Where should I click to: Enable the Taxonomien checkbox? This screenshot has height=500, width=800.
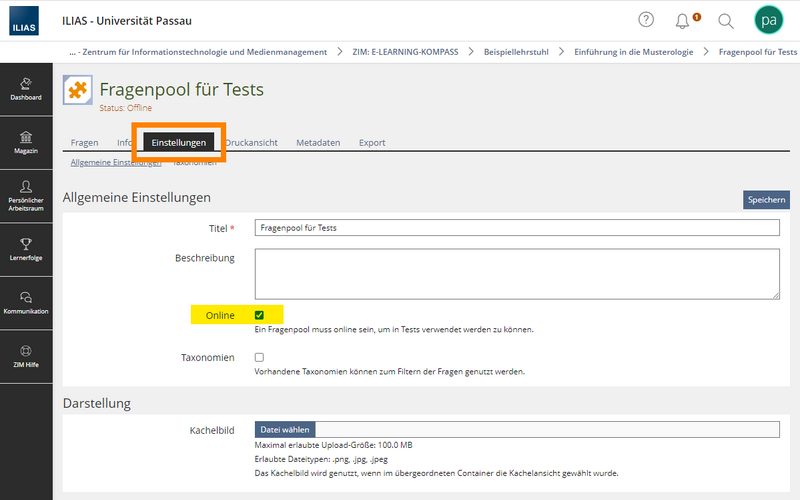coord(259,357)
